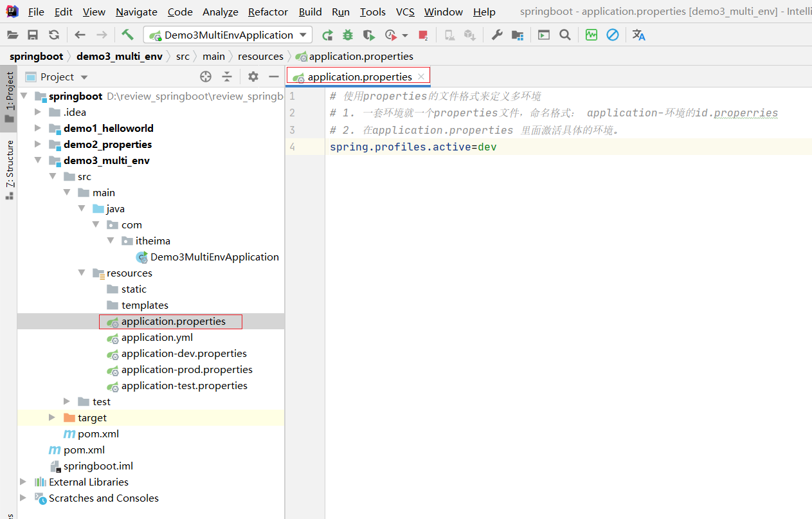Expand the External Libraries tree node
812x519 pixels.
coord(24,482)
